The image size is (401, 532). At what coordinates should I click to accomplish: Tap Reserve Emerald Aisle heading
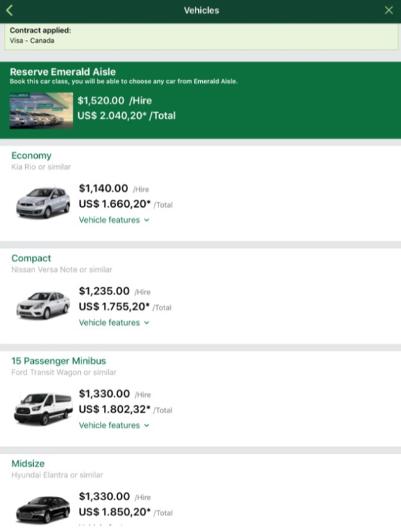(x=63, y=72)
